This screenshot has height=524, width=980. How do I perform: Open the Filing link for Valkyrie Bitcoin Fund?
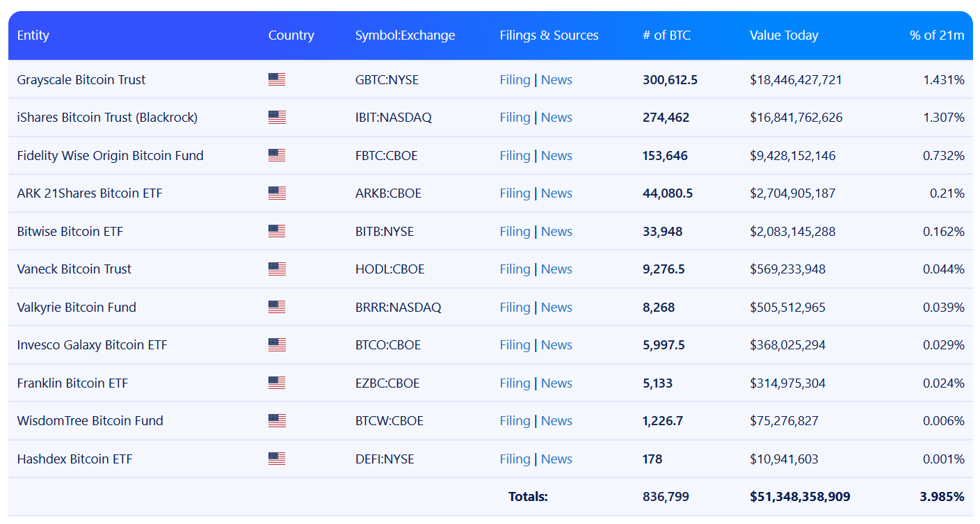(x=515, y=308)
